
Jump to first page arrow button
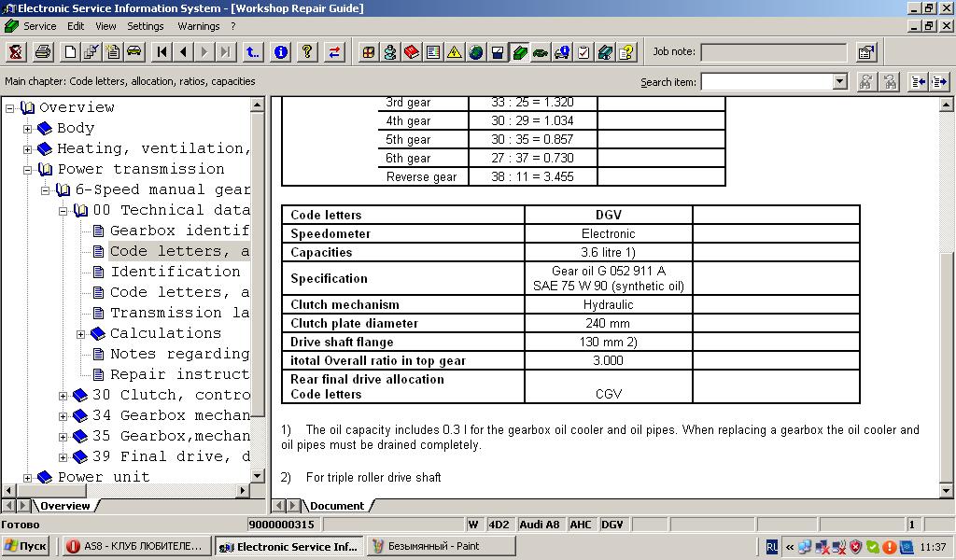(x=162, y=52)
